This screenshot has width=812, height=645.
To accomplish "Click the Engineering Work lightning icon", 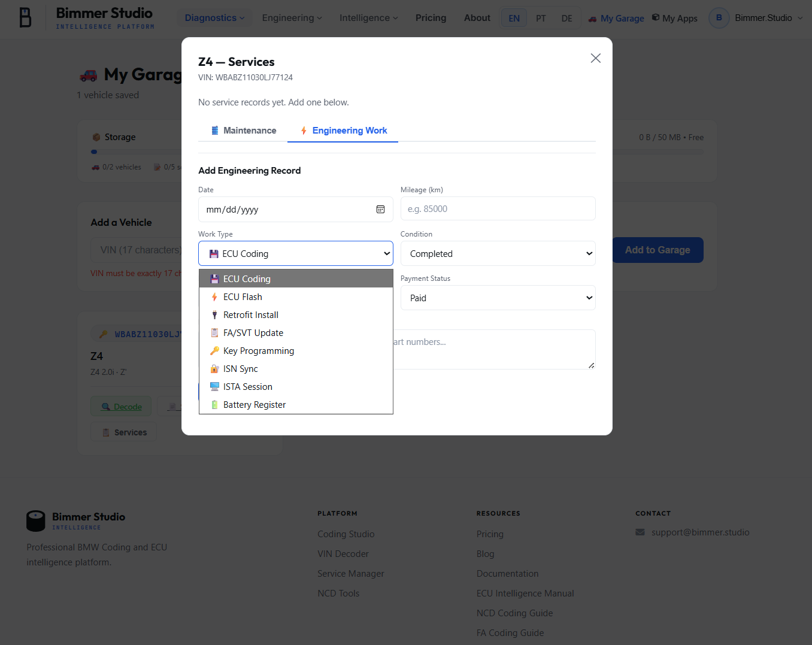I will coord(304,131).
